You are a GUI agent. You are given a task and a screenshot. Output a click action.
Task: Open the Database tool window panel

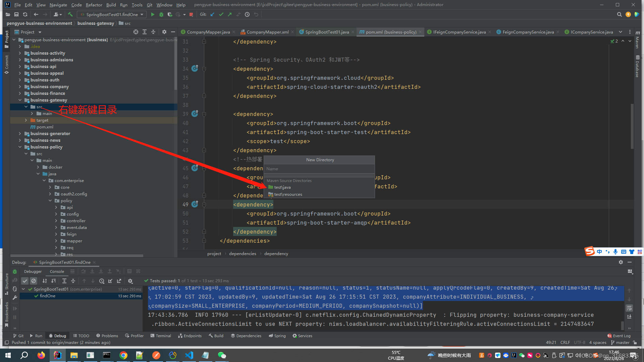637,66
